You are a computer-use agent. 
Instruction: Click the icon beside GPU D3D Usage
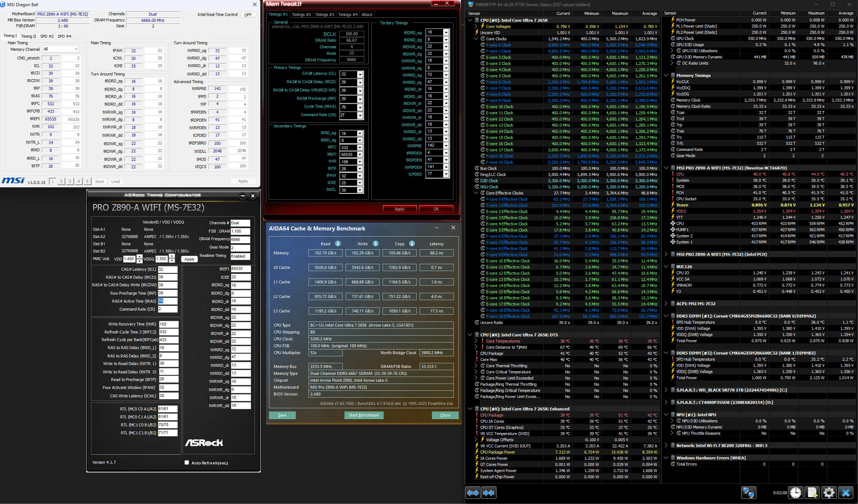click(x=673, y=45)
